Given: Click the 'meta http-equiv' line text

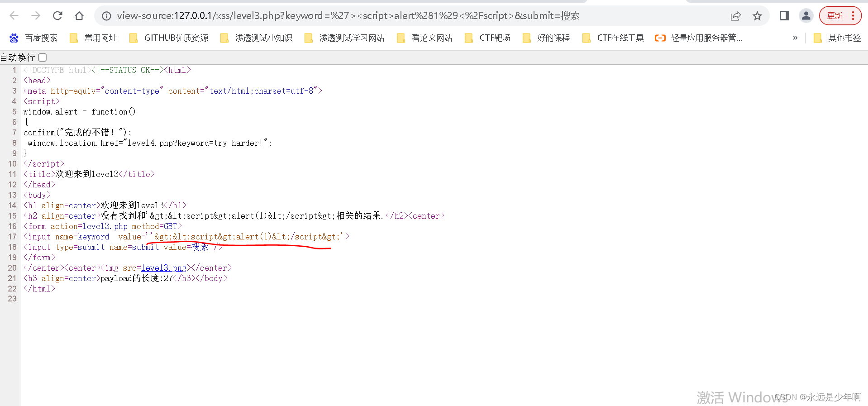Looking at the screenshot, I should click(173, 91).
